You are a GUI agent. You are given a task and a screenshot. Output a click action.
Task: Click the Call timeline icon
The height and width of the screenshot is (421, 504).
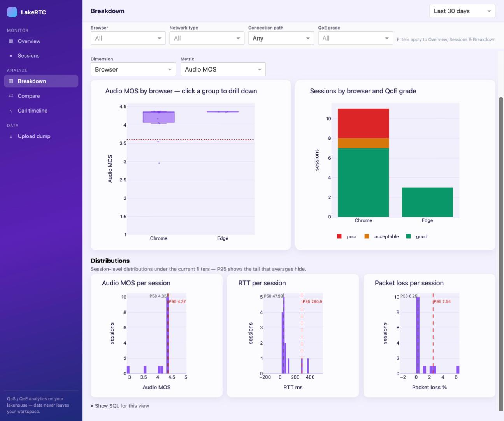11,111
